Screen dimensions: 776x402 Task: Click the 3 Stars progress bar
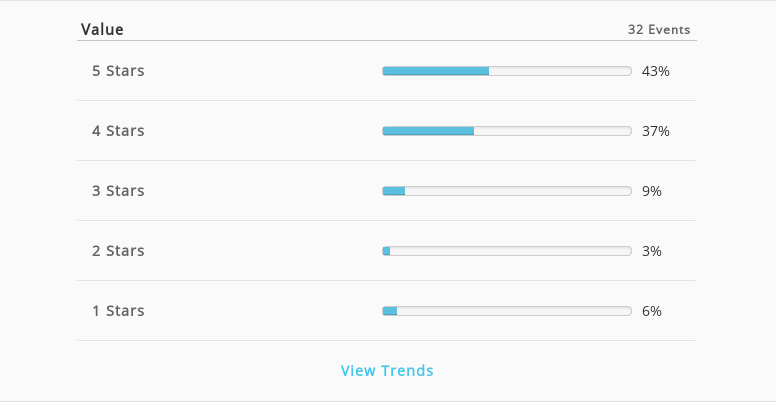[507, 191]
